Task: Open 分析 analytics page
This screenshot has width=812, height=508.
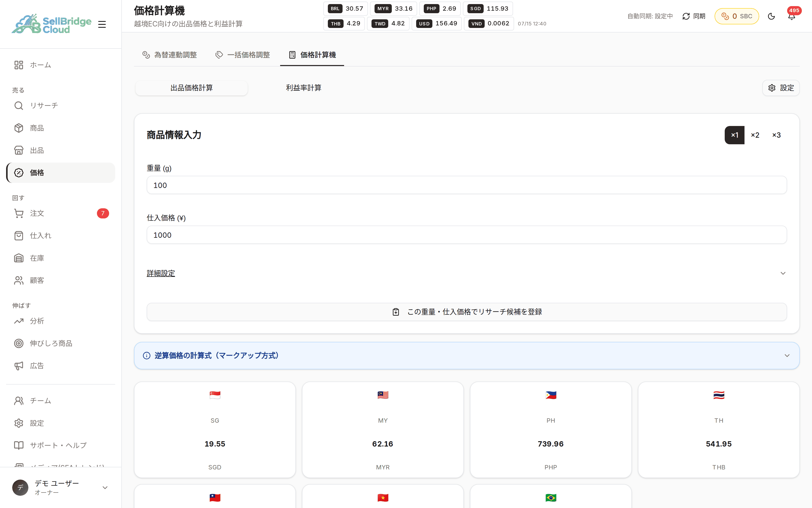Action: (60, 321)
